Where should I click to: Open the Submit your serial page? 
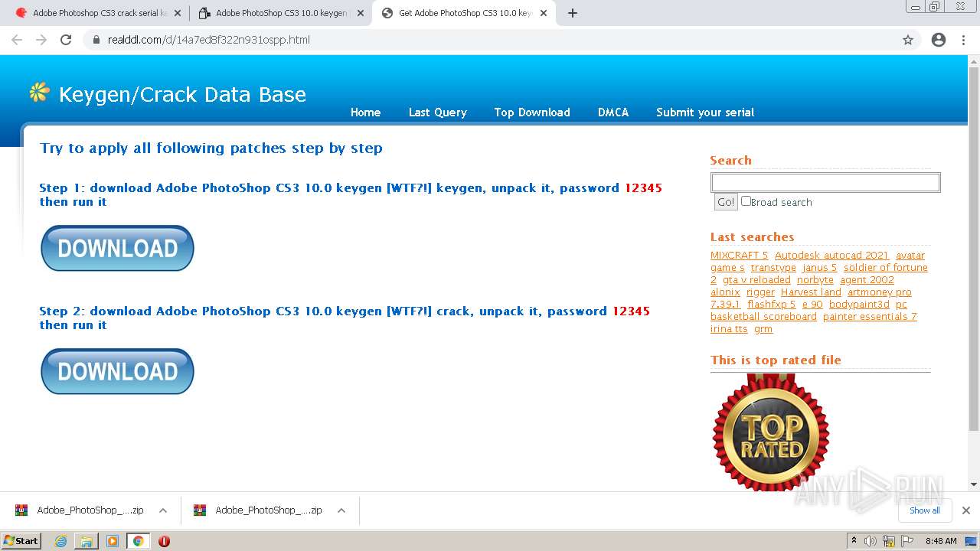[705, 112]
